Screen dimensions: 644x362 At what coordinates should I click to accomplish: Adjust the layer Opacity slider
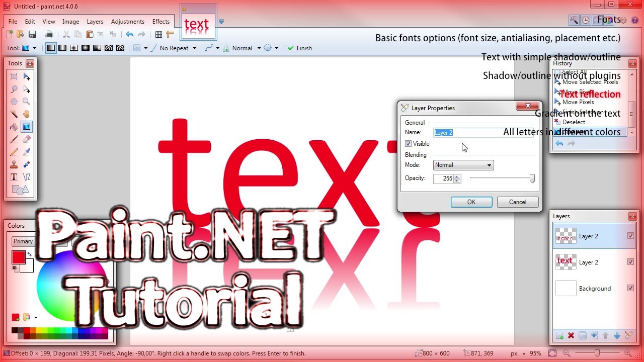502,178
